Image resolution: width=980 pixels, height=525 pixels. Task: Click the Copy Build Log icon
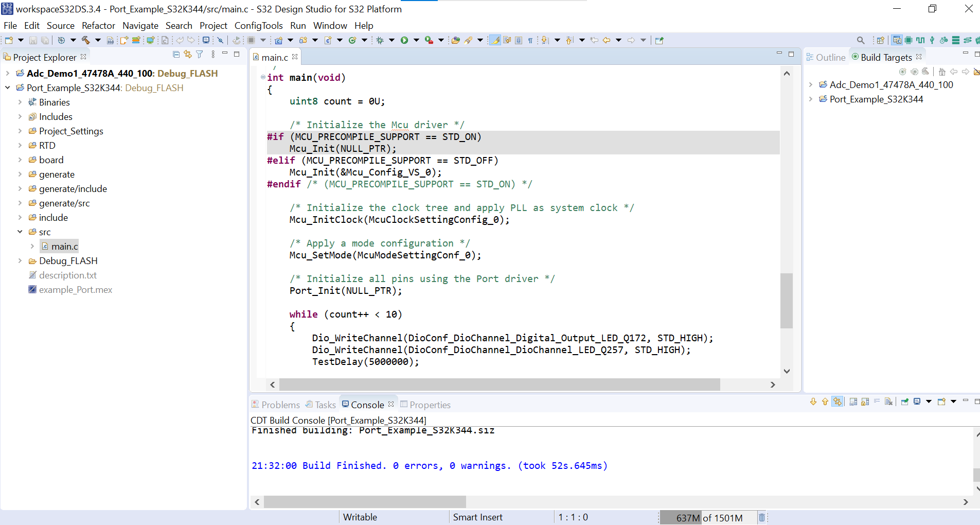click(853, 401)
